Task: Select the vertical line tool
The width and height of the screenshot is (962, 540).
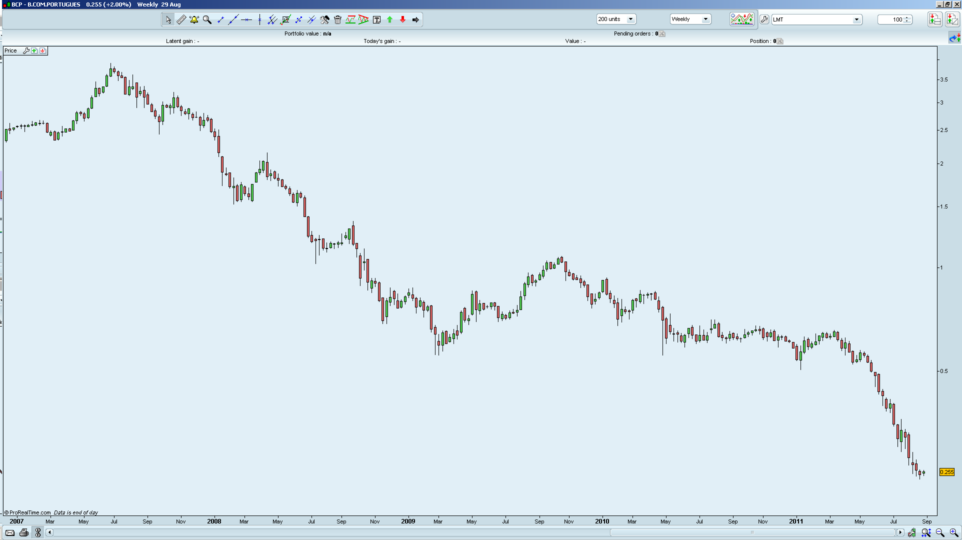Action: coord(260,20)
